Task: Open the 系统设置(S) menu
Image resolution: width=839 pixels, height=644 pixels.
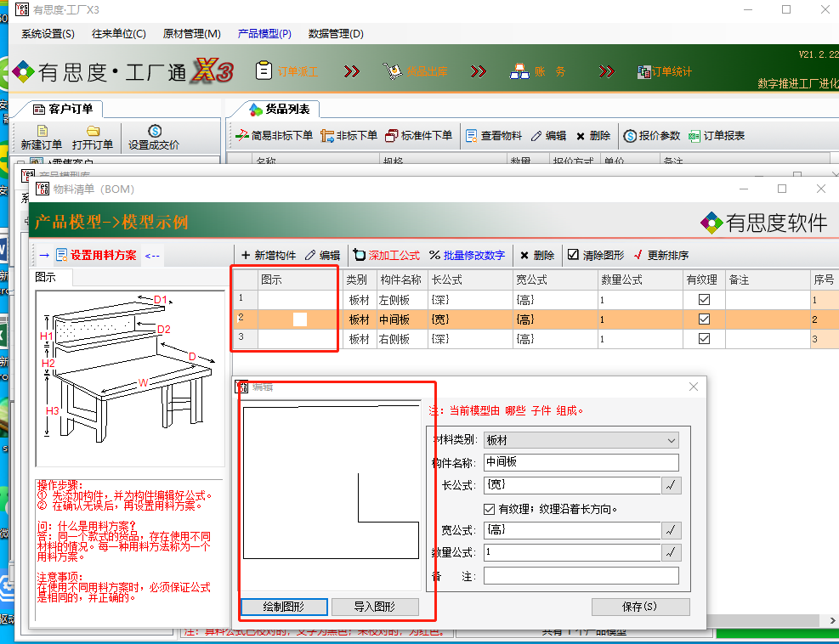Action: coord(48,34)
